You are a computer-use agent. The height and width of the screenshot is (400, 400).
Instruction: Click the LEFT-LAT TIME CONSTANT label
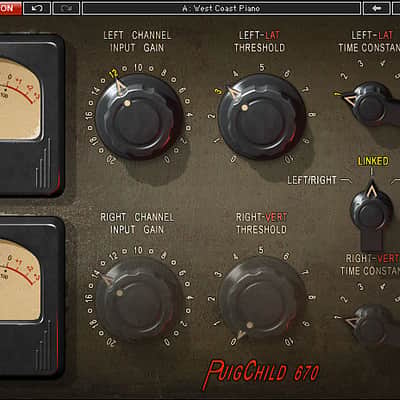369,41
